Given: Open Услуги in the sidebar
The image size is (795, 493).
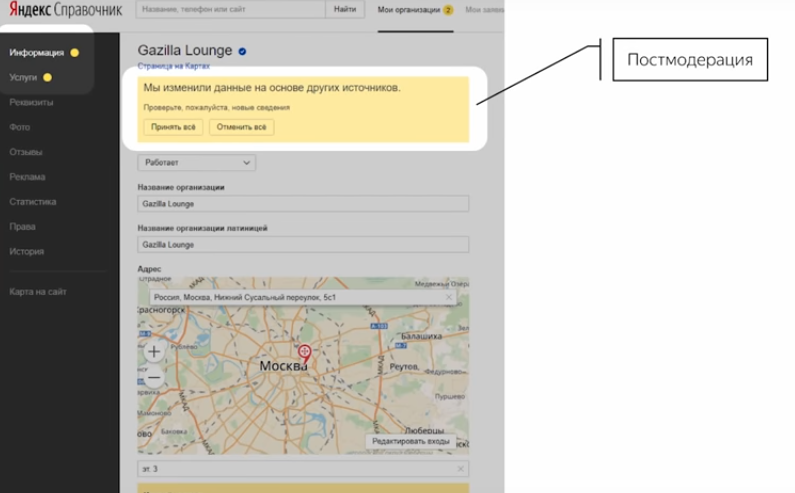Looking at the screenshot, I should click(23, 78).
